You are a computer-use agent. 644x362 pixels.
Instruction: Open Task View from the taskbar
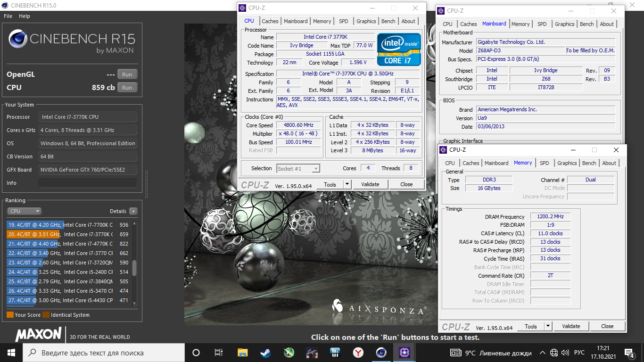pyautogui.click(x=219, y=353)
